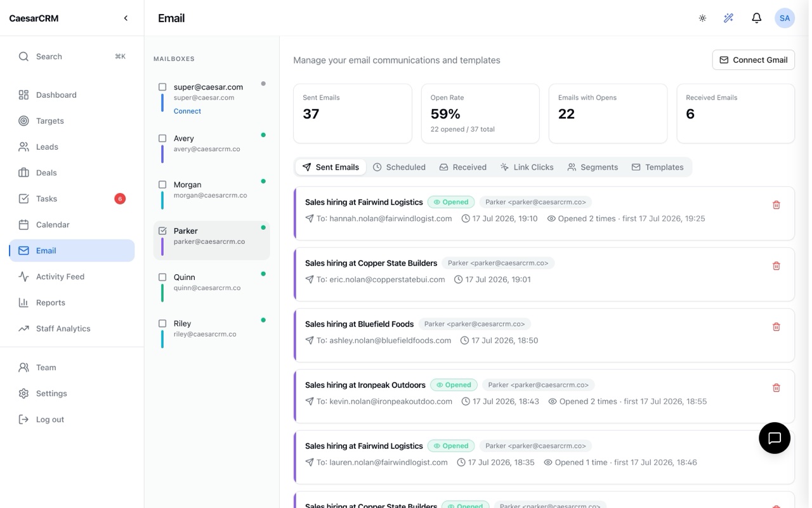This screenshot has height=508, width=812.
Task: Click the Activity Feed icon
Action: click(23, 277)
